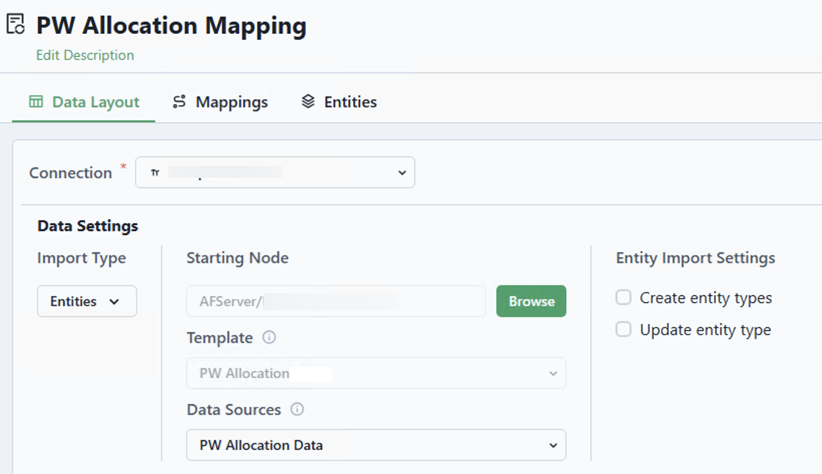The height and width of the screenshot is (474, 822).
Task: Click the table icon on Data Layout tab
Action: (x=36, y=101)
